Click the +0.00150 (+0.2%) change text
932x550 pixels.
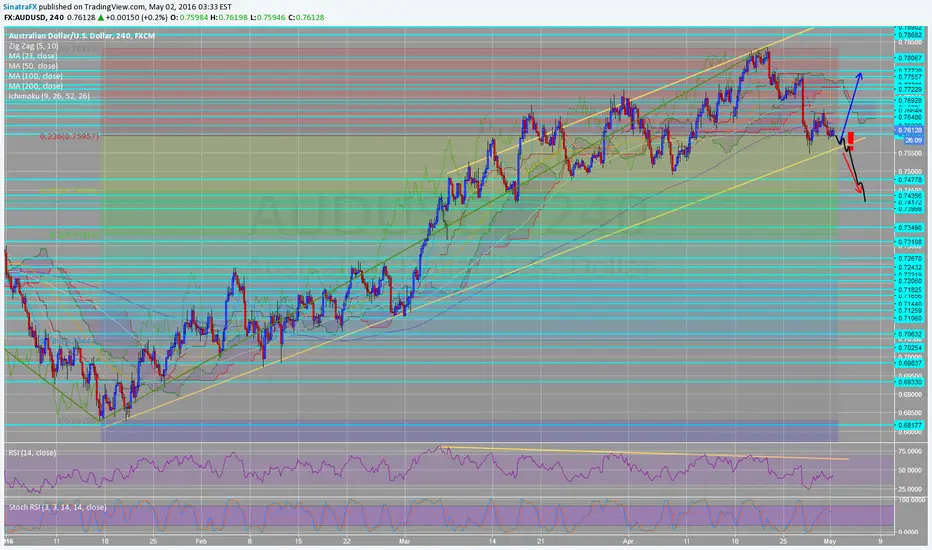click(137, 18)
